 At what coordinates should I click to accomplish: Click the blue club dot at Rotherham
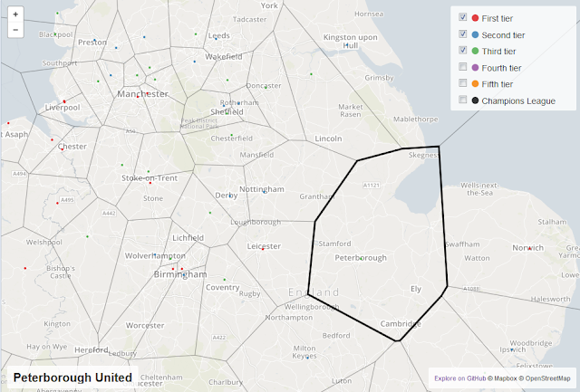[238, 103]
